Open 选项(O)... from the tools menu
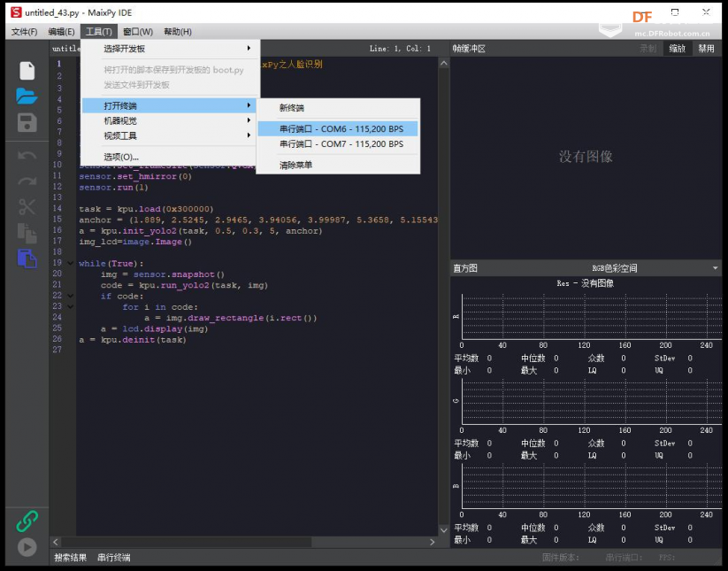Image resolution: width=728 pixels, height=571 pixels. click(170, 157)
